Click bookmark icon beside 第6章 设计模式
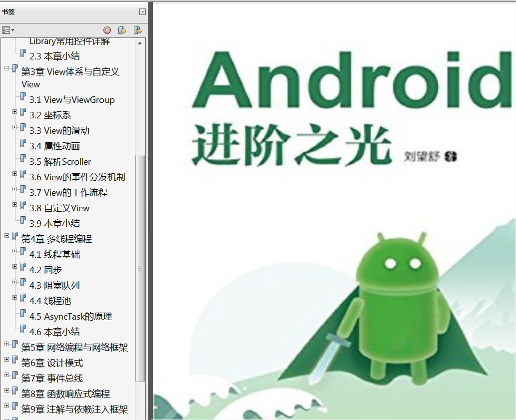 click(15, 360)
